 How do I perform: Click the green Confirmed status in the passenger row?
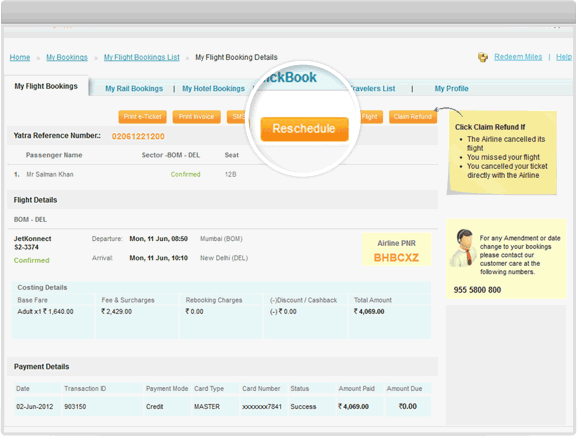coord(185,174)
